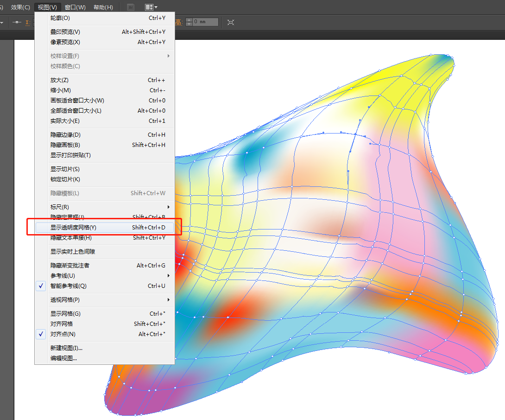The height and width of the screenshot is (420, 505).
Task: Choose 显示网格(G)
Action: coord(105,314)
